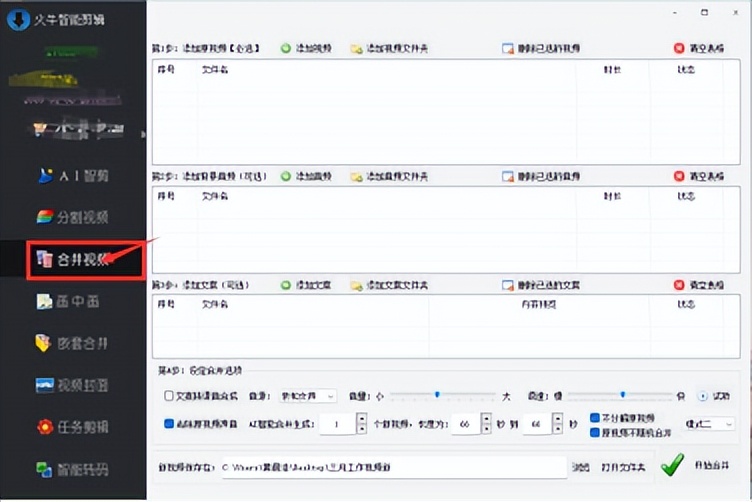This screenshot has height=502, width=752.
Task: Click step 1 删除已选的视频 delete button
Action: [541, 48]
